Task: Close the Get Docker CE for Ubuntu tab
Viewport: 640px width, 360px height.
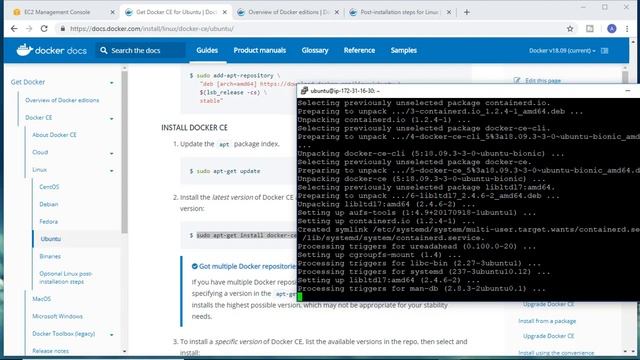Action: point(224,12)
